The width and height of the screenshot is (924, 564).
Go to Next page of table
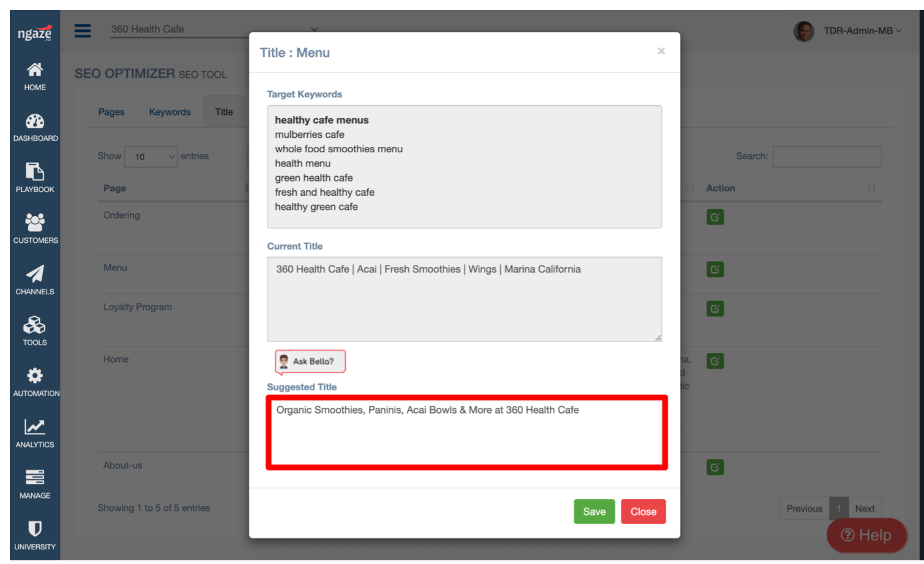click(865, 508)
